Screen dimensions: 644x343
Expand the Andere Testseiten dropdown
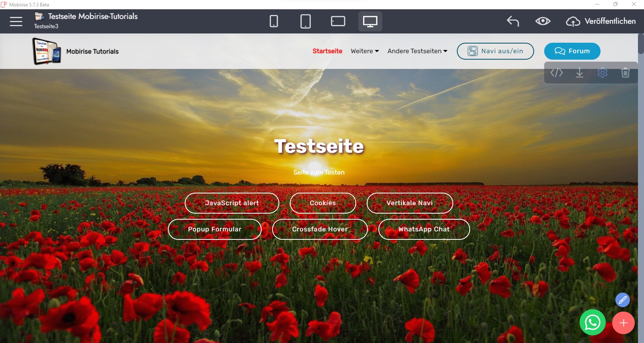click(x=417, y=51)
